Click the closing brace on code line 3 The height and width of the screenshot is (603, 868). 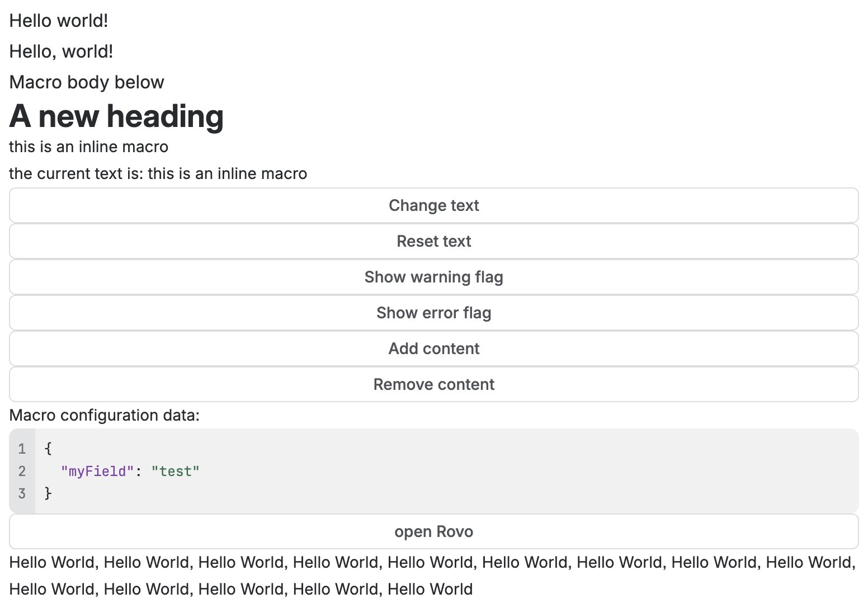point(48,493)
